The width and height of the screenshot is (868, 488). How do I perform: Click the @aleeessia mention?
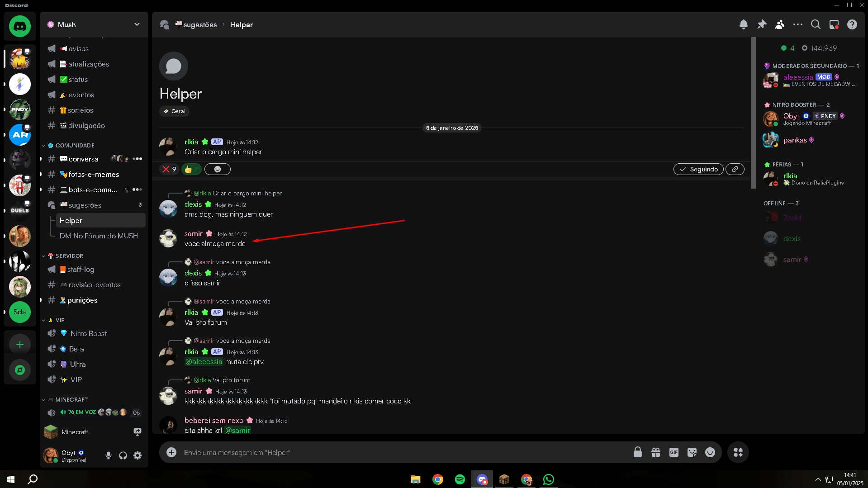(x=204, y=362)
